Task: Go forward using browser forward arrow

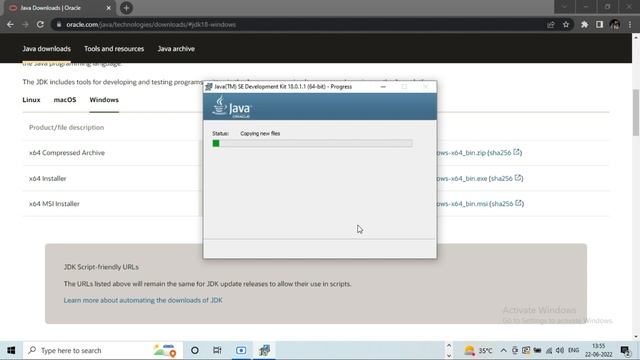Action: coord(25,24)
